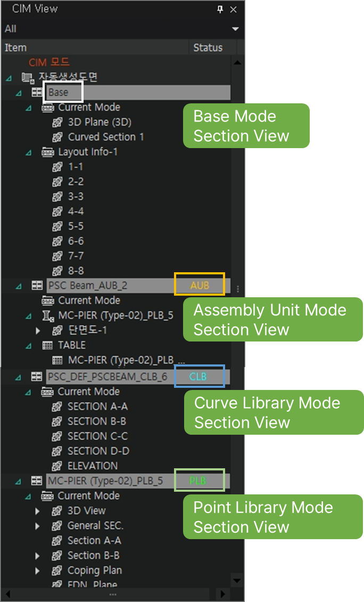Click the 7-7 section icon

click(57, 256)
